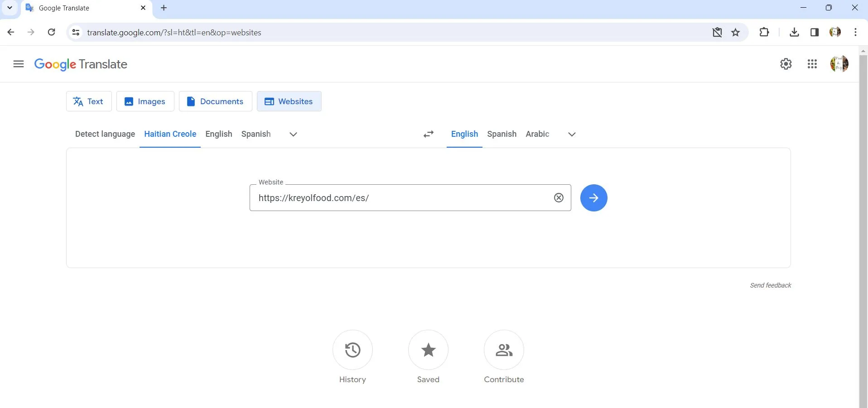Translate the website with arrow button
This screenshot has width=868, height=408.
click(x=593, y=197)
